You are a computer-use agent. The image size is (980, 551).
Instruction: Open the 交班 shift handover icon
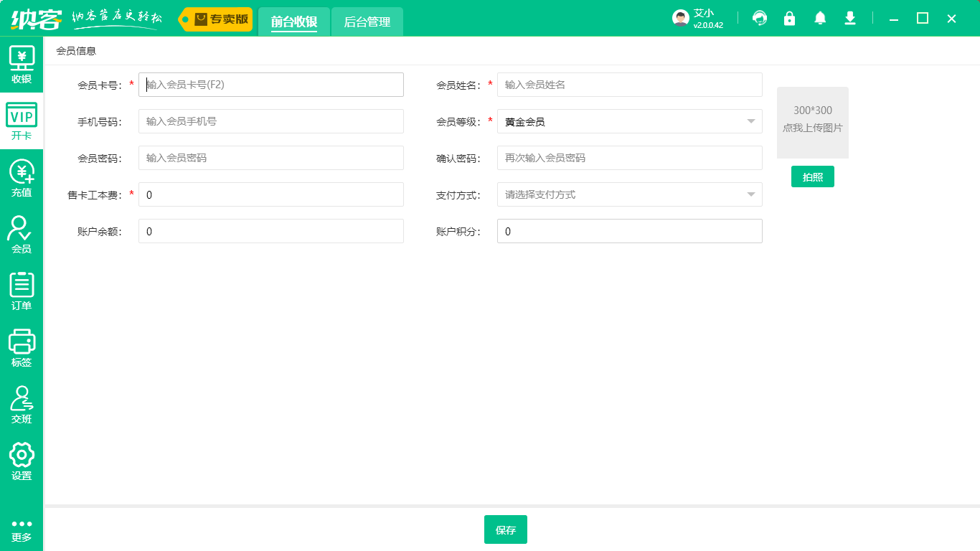click(22, 405)
